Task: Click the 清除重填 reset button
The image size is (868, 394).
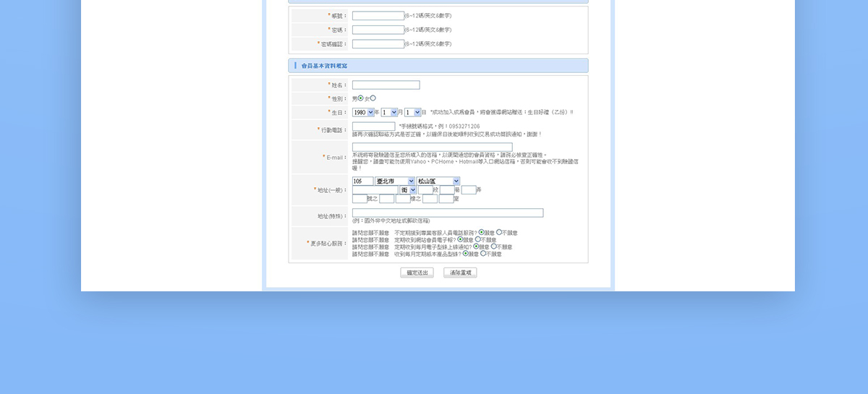Action: point(460,273)
